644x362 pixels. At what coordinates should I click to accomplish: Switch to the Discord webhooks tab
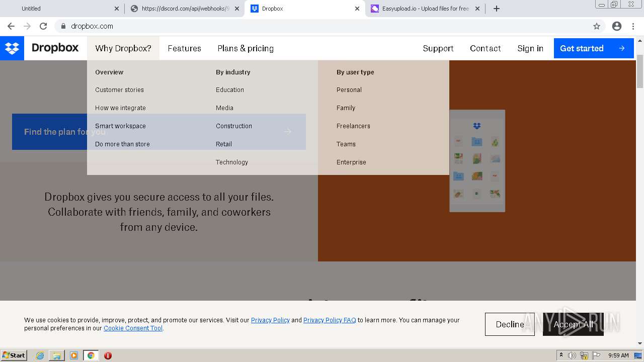184,9
